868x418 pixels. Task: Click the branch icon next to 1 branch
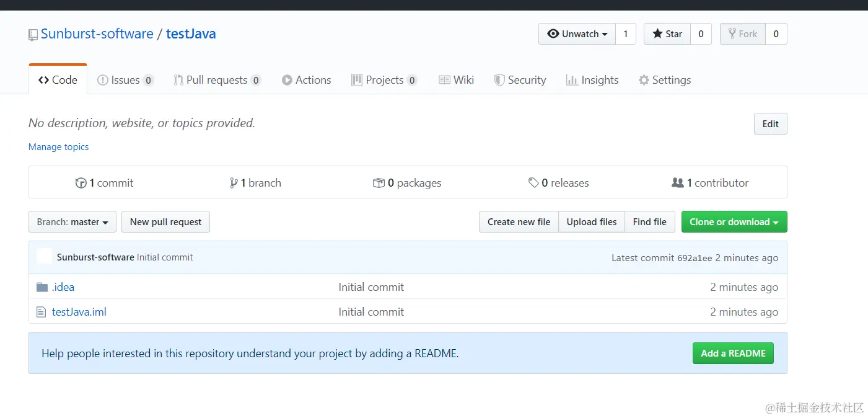(x=234, y=183)
